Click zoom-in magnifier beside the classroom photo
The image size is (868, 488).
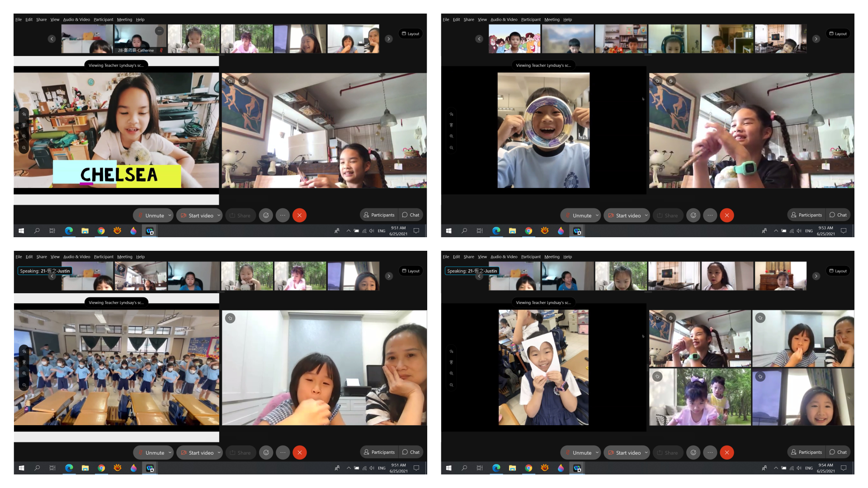24,373
